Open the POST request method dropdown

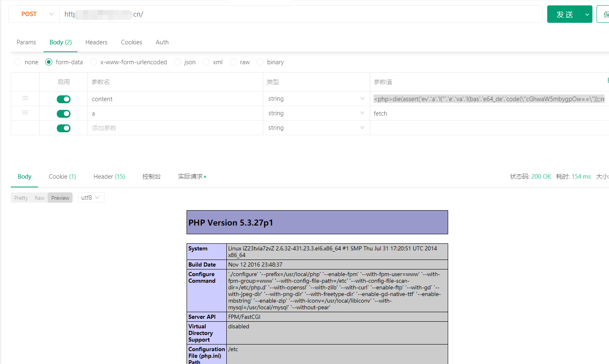[x=34, y=14]
